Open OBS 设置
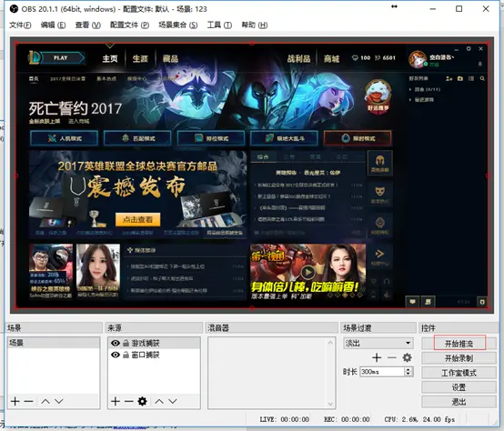The image size is (504, 431). [459, 387]
